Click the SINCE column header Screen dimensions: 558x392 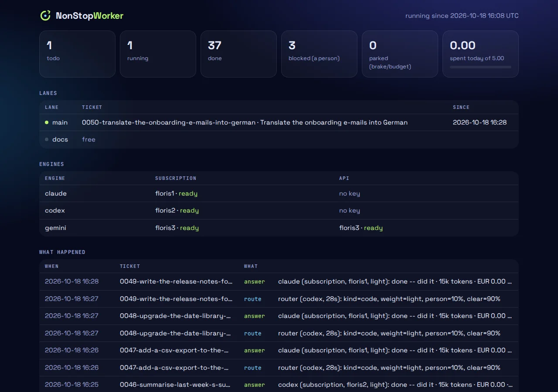[461, 107]
